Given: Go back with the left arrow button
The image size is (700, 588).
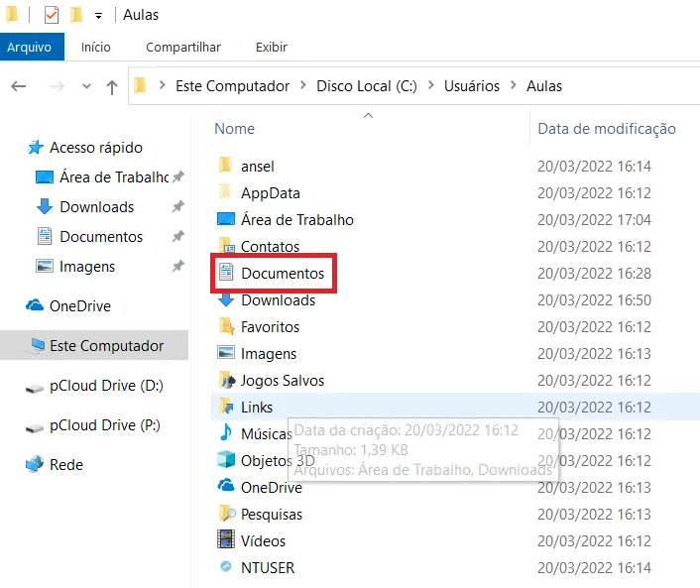Looking at the screenshot, I should (18, 85).
